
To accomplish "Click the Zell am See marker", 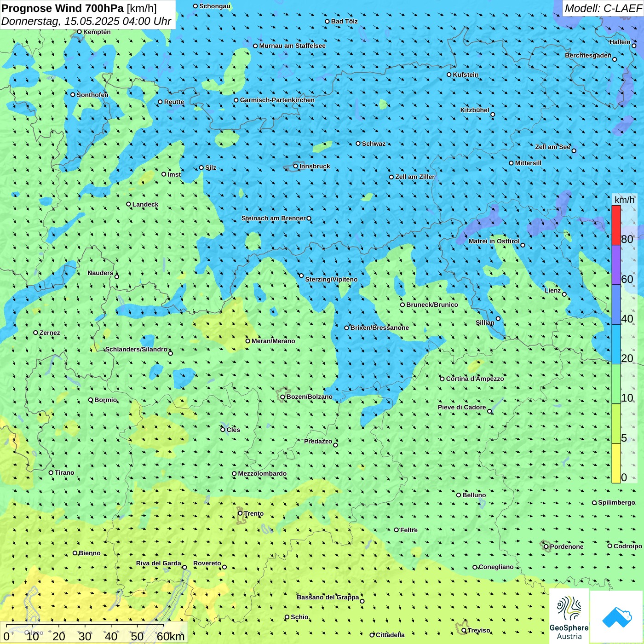I will point(574,150).
